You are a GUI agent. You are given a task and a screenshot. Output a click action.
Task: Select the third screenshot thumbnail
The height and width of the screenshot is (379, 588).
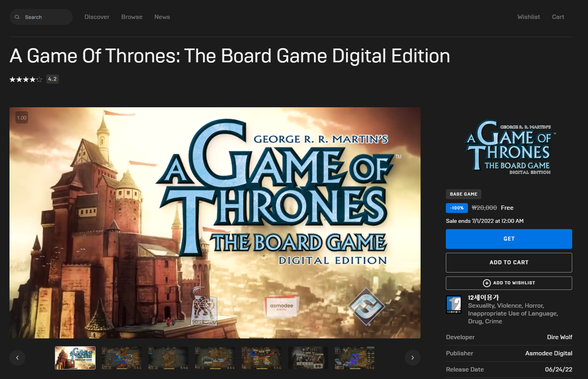(x=168, y=358)
